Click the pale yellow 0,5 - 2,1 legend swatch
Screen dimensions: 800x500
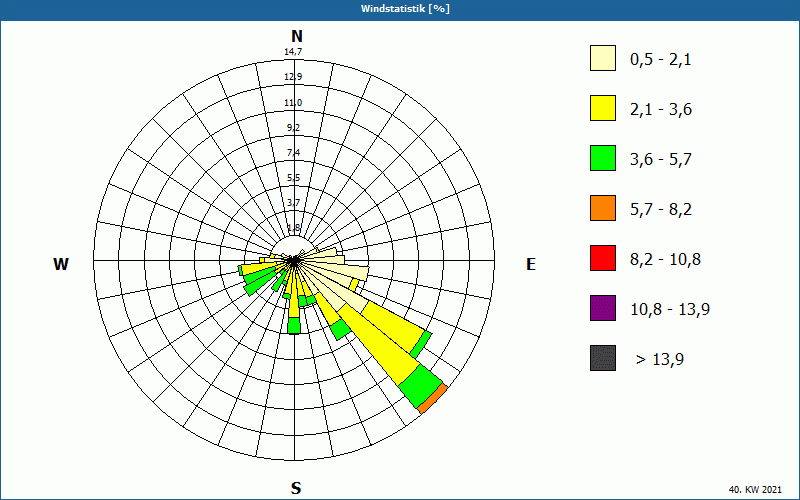coord(603,58)
